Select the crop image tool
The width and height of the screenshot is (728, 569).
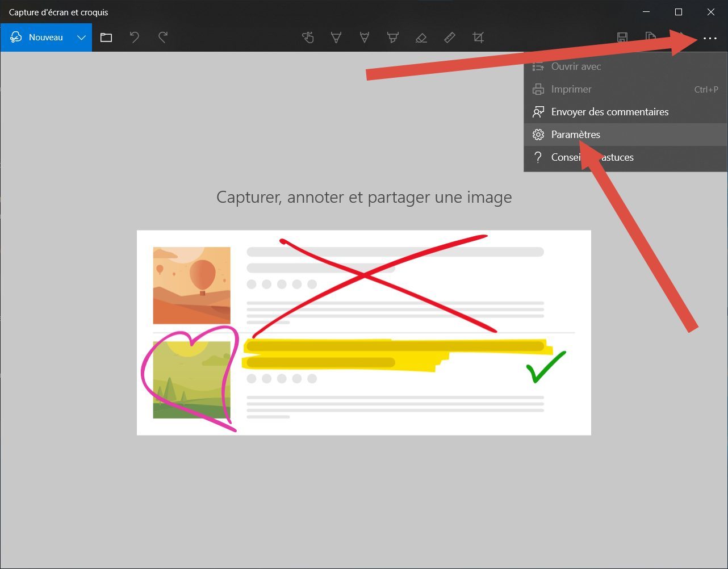pos(478,37)
